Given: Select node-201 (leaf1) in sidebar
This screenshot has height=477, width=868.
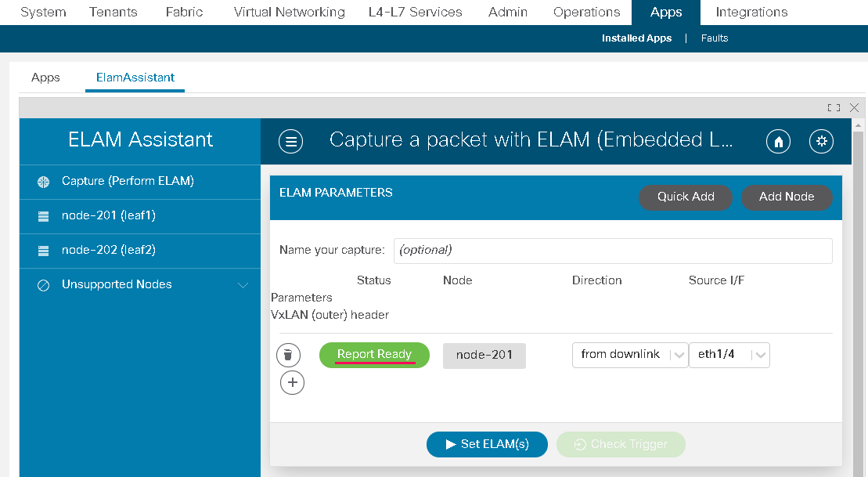Looking at the screenshot, I should coord(140,216).
